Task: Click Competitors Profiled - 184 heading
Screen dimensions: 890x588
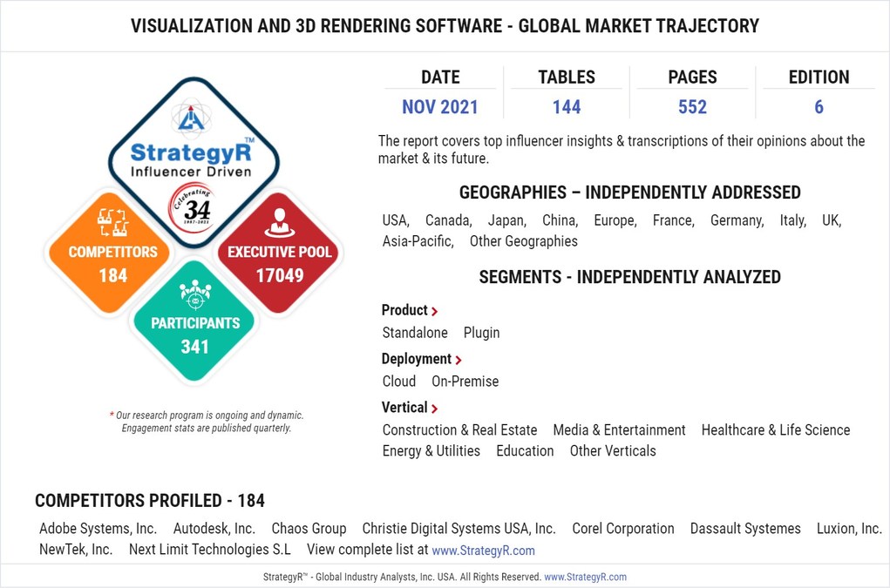Action: [150, 501]
